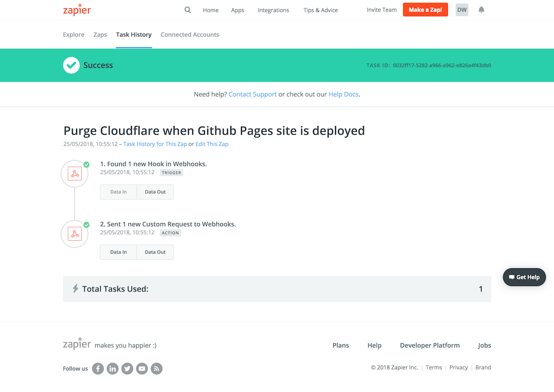Click Webhooks icon for step 2
Image resolution: width=554 pixels, height=392 pixels.
click(x=75, y=234)
